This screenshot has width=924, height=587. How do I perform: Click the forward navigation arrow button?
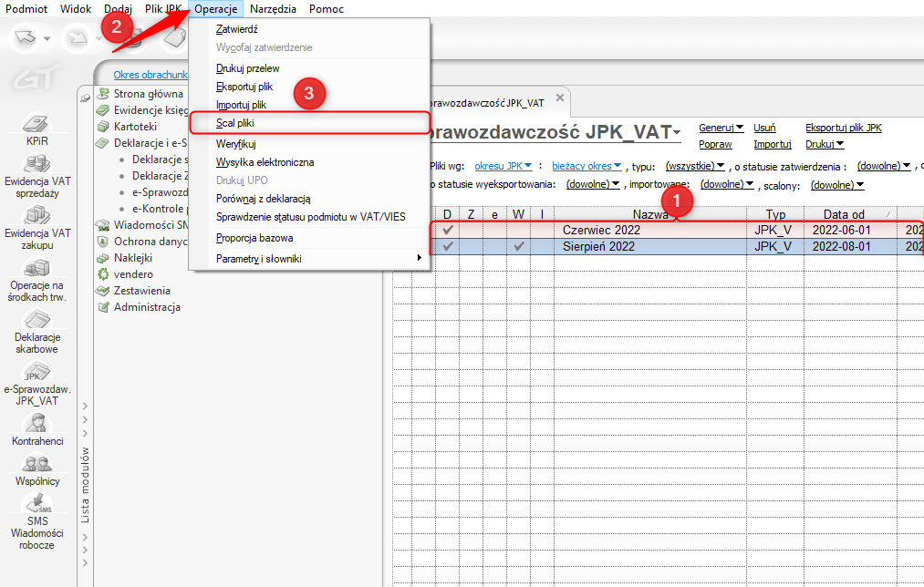pyautogui.click(x=78, y=38)
